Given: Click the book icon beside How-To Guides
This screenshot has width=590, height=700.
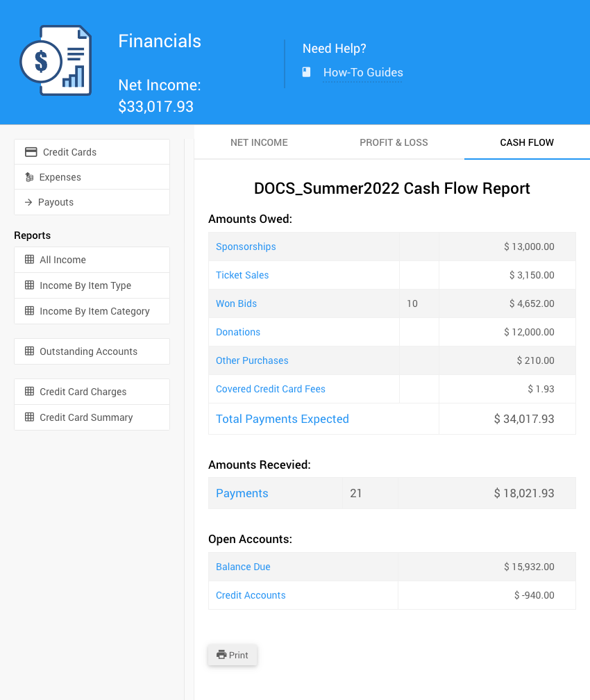Looking at the screenshot, I should tap(306, 72).
